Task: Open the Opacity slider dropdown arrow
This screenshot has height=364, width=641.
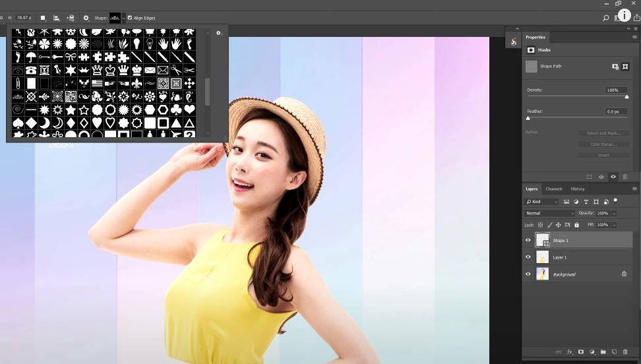Action: click(x=614, y=214)
